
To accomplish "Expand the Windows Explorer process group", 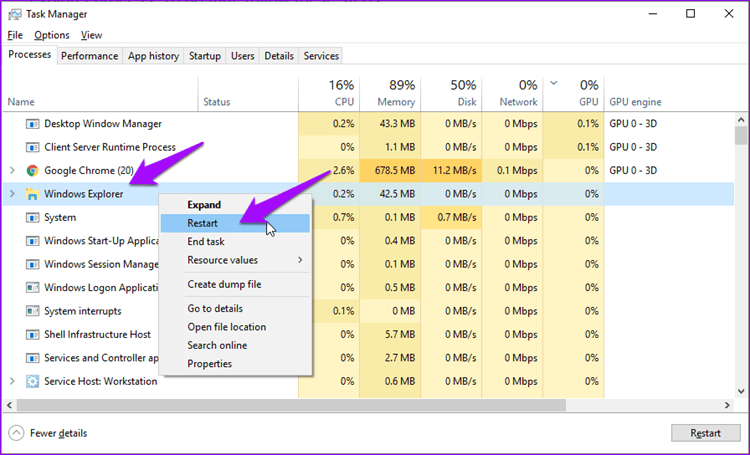I will pos(12,194).
